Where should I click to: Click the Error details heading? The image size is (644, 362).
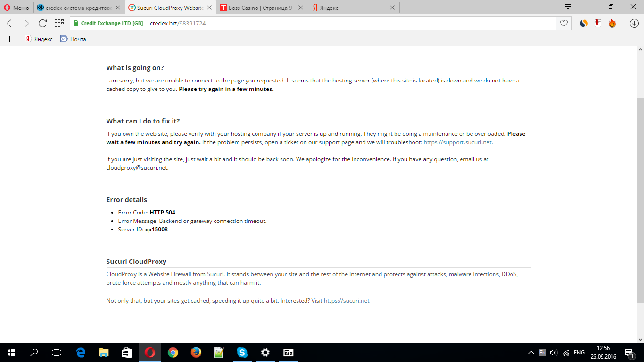click(x=127, y=200)
